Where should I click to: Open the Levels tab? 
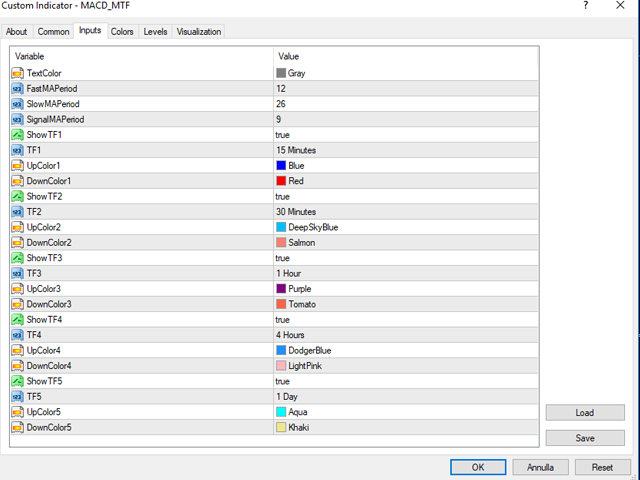pyautogui.click(x=155, y=31)
